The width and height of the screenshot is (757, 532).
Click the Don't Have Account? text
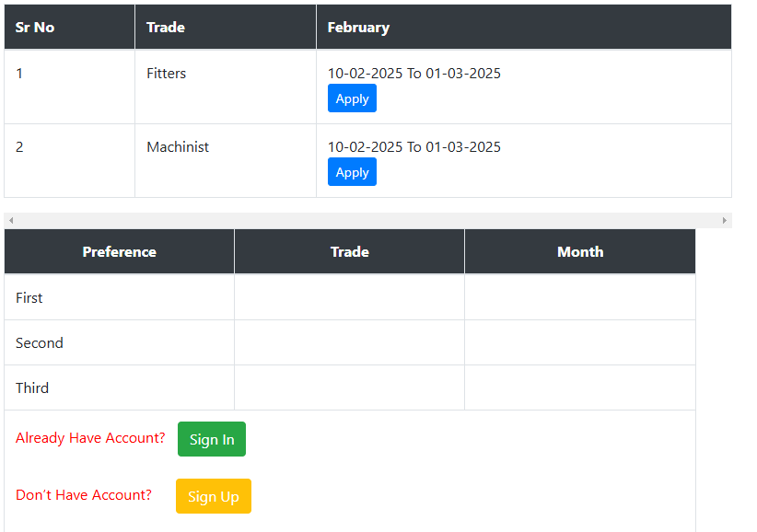click(x=84, y=495)
